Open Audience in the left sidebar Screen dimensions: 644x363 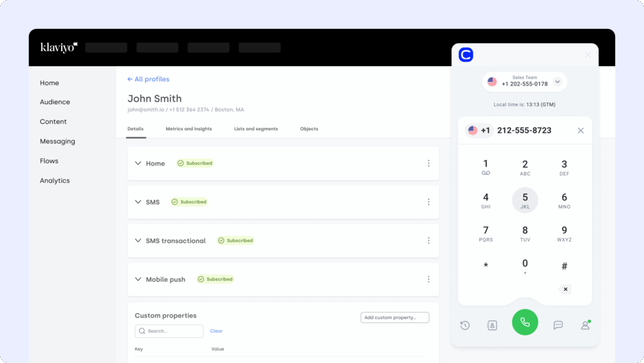[x=55, y=102]
